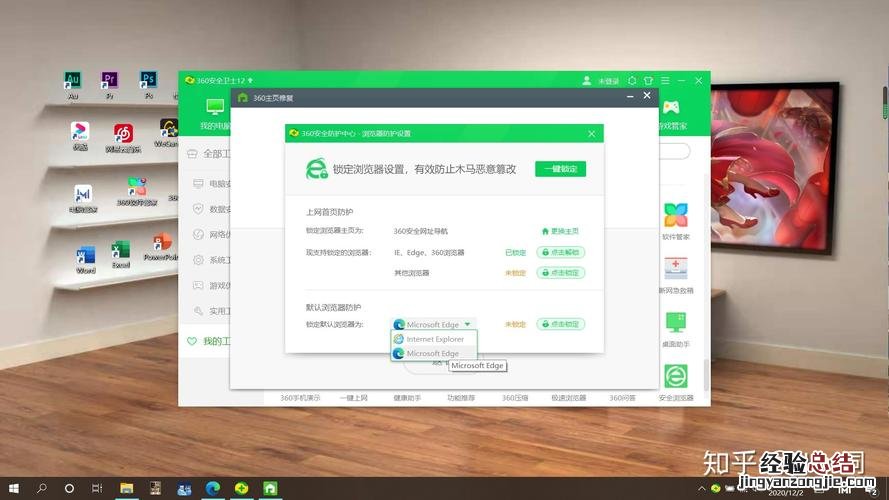This screenshot has width=889, height=500.
Task: Choose Internet Explorer from the dropdown list
Action: click(x=434, y=339)
